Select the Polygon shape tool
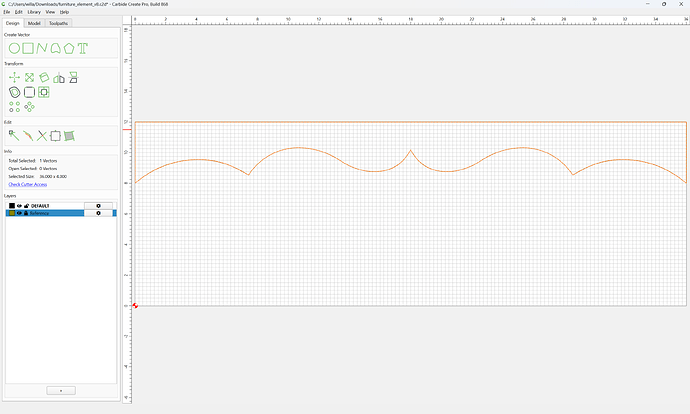Viewport: 690px width, 414px height. tap(69, 48)
